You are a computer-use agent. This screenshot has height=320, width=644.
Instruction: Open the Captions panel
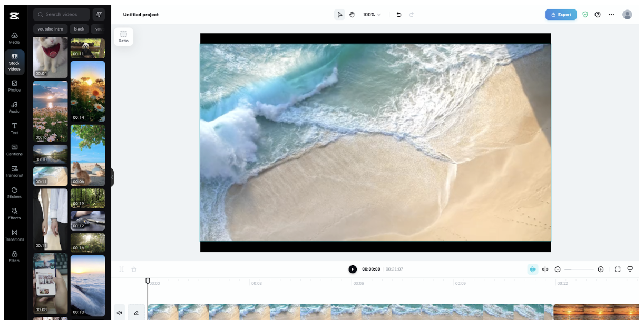[14, 150]
